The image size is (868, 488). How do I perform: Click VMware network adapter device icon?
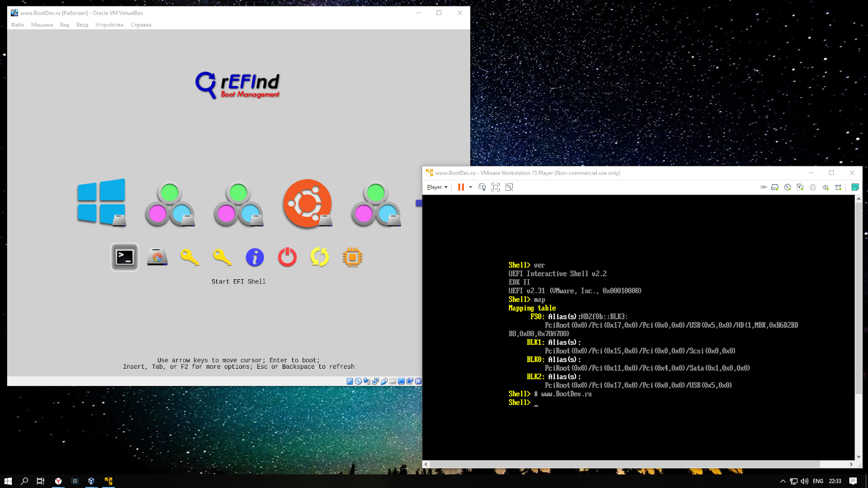(x=800, y=187)
